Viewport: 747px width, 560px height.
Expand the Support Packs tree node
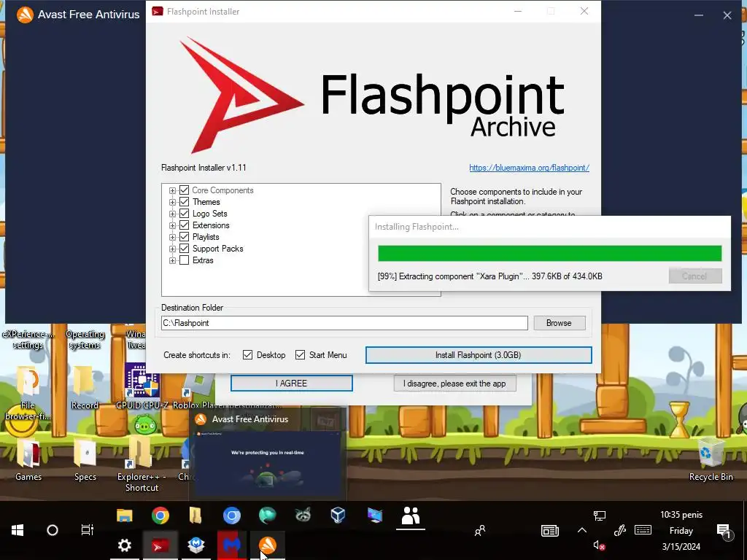pos(172,249)
